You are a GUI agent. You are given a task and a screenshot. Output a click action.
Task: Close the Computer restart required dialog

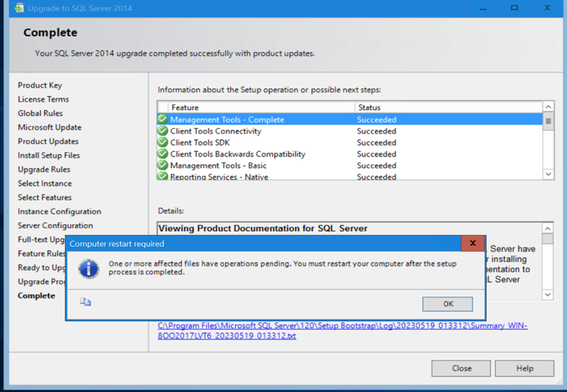click(472, 243)
